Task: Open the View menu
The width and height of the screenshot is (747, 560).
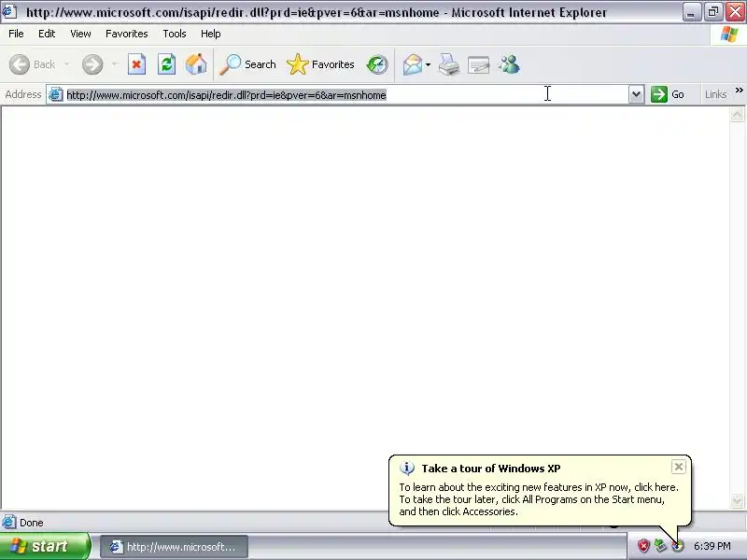Action: coord(80,34)
